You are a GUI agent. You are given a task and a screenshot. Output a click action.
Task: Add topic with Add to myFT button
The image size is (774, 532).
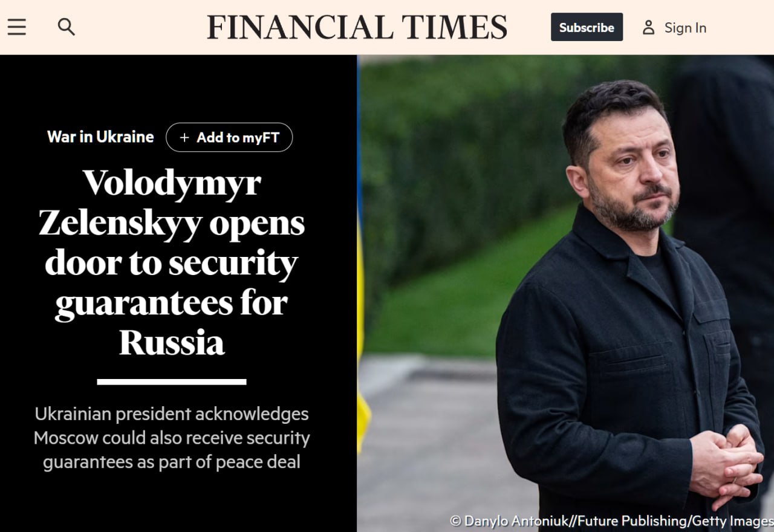point(229,137)
